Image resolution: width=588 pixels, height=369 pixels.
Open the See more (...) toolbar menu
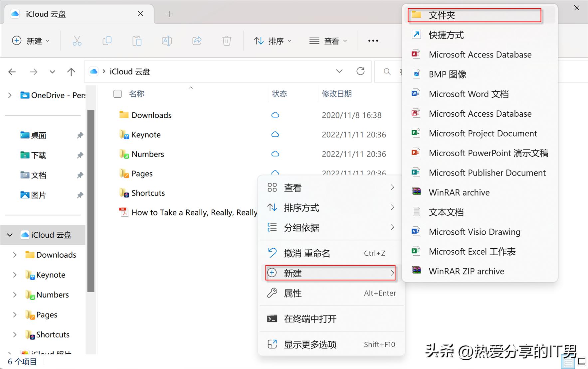pyautogui.click(x=373, y=41)
